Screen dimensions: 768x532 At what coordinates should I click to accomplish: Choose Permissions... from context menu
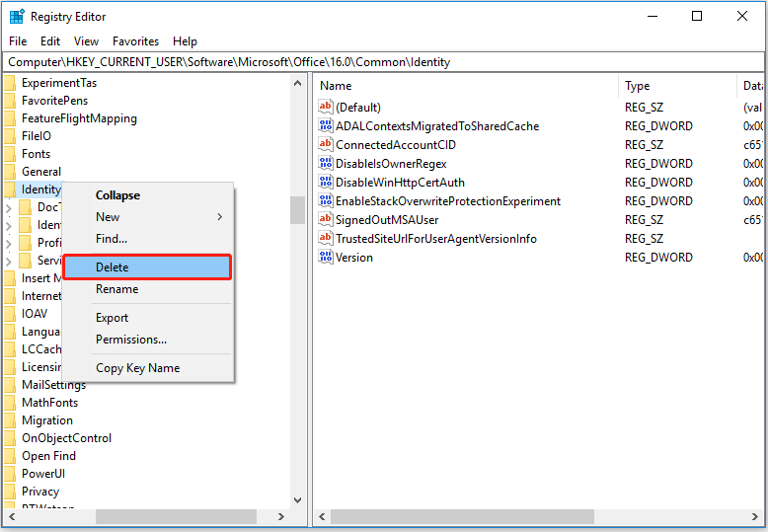[x=131, y=340]
